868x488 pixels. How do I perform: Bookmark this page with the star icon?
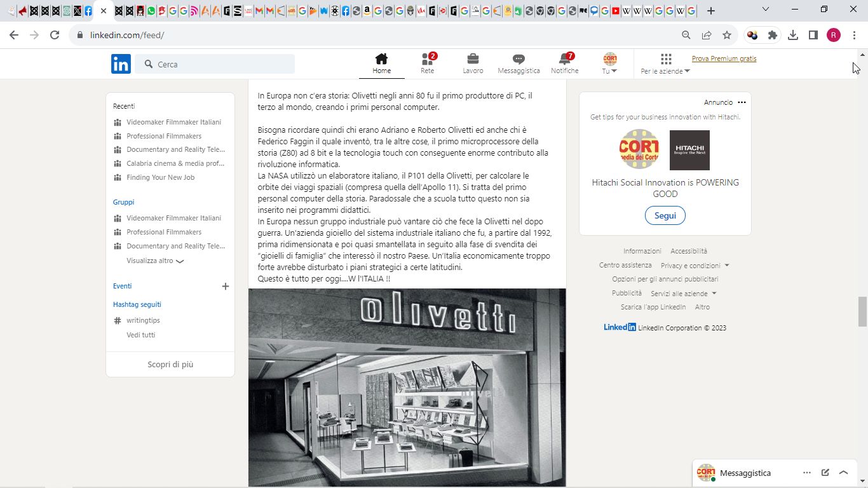coord(727,36)
